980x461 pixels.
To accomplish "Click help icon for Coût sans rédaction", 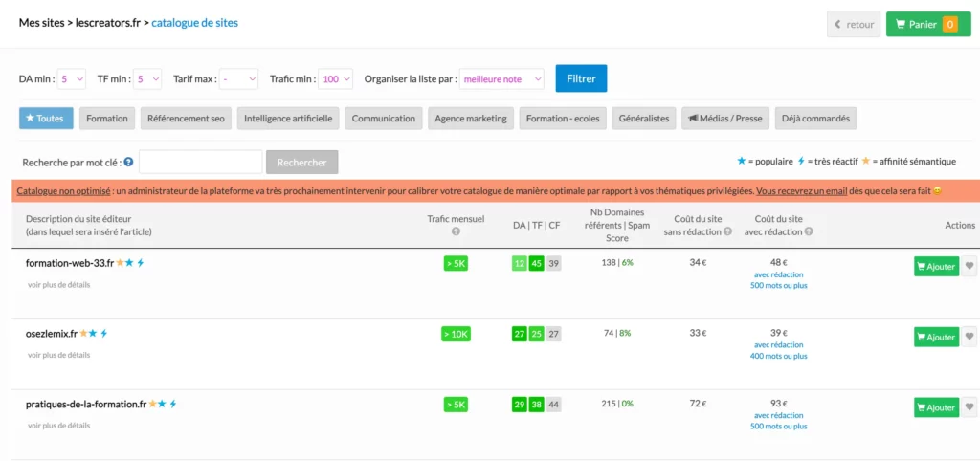I will [728, 231].
